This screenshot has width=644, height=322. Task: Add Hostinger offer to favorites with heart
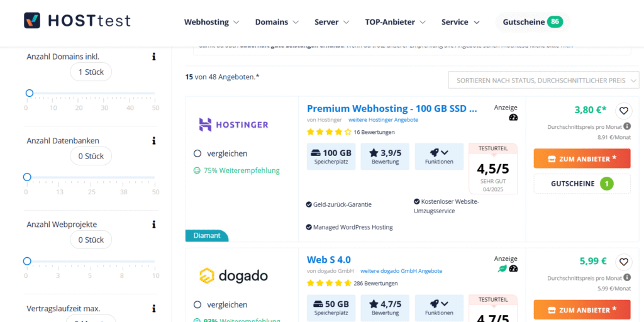coord(623,111)
